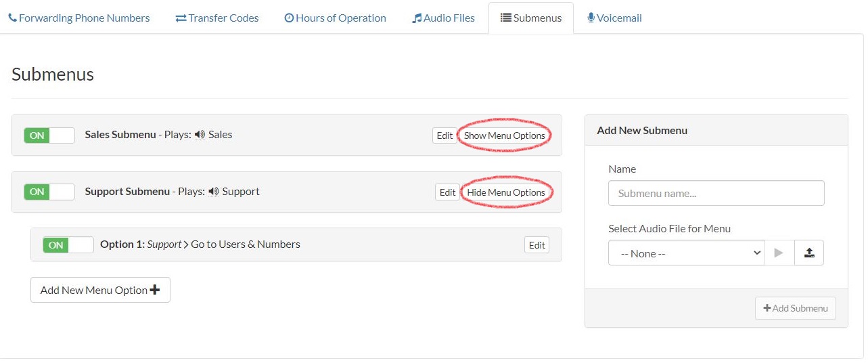This screenshot has height=363, width=868.
Task: Disable the Option 1 Support toggle
Action: coord(68,245)
